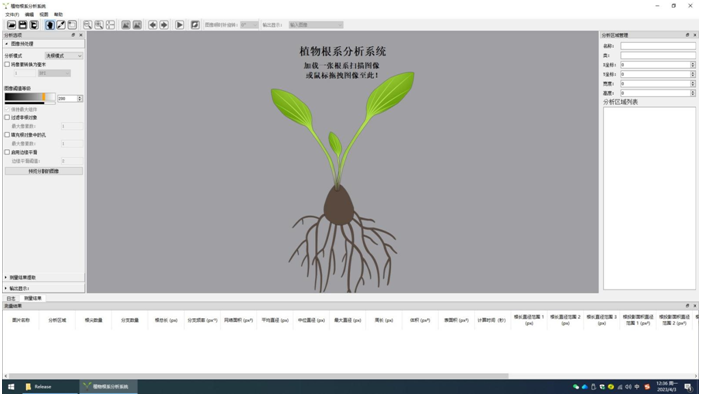Enable filter non-root objects checkbox
The image size is (701, 396).
point(7,118)
